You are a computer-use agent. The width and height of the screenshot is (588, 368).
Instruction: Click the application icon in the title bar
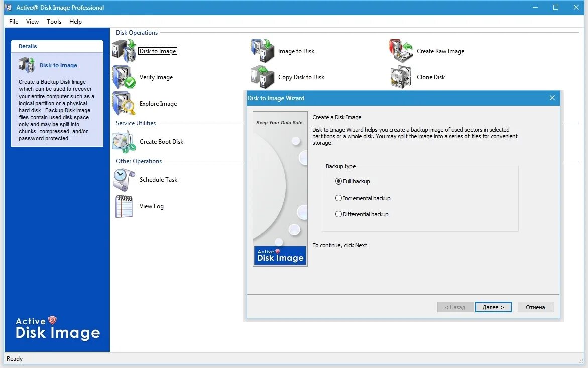[8, 7]
